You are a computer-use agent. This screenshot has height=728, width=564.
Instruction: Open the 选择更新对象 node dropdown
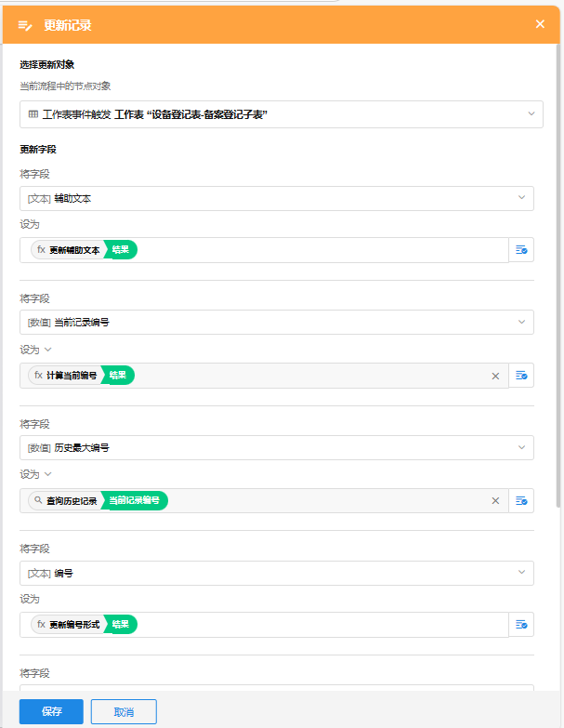coord(282,114)
